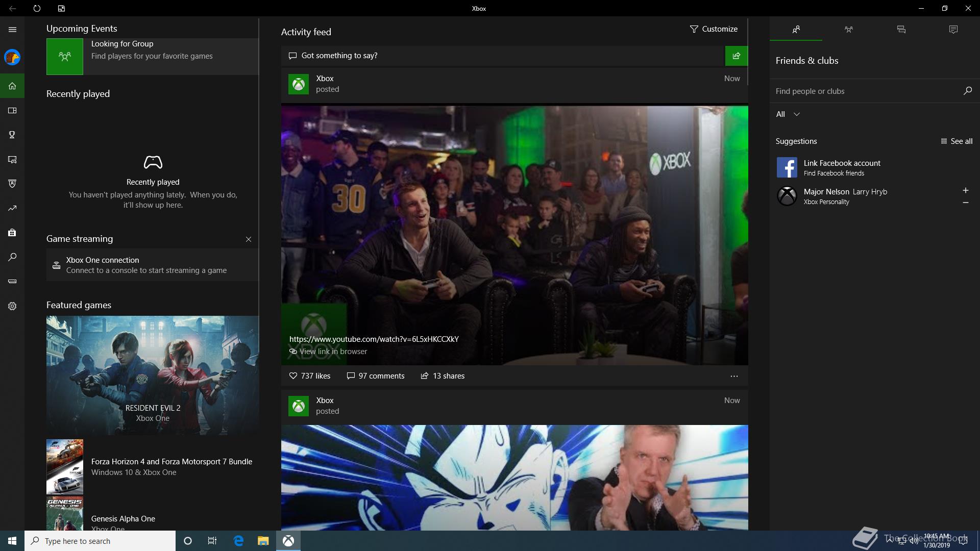Open Task View in taskbar
The image size is (980, 551).
212,541
